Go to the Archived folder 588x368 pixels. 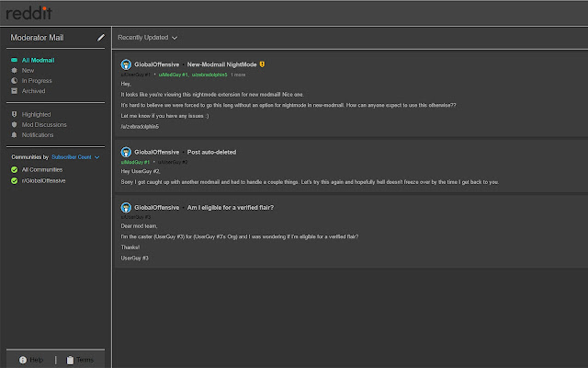(33, 91)
